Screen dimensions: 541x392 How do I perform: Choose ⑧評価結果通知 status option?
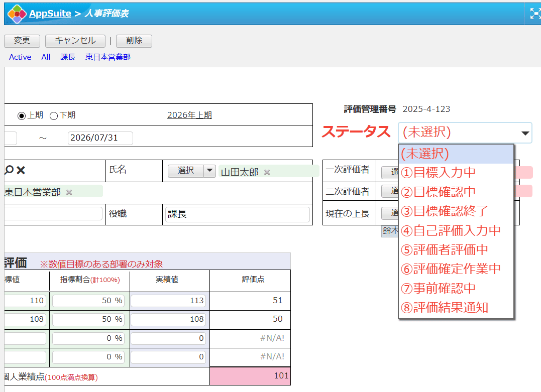tap(456, 308)
